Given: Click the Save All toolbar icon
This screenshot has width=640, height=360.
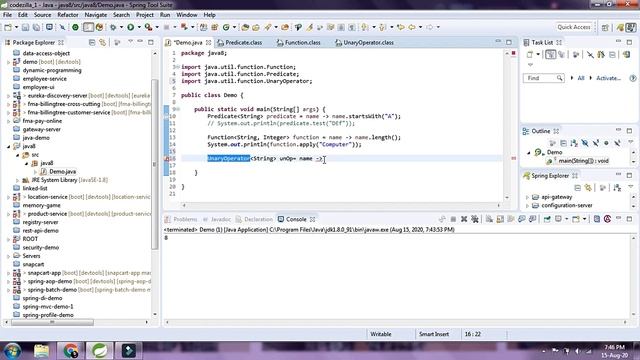Looking at the screenshot, I should tap(36, 27).
